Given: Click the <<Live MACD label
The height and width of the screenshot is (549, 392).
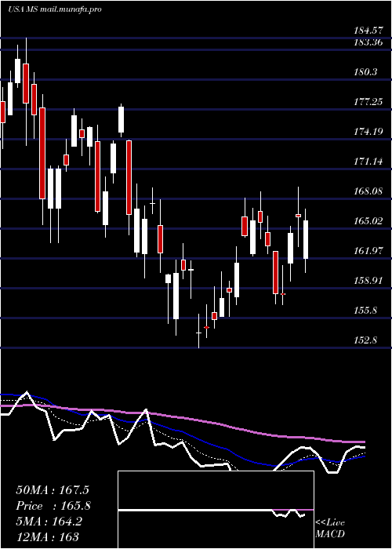Looking at the screenshot, I should tap(330, 528).
